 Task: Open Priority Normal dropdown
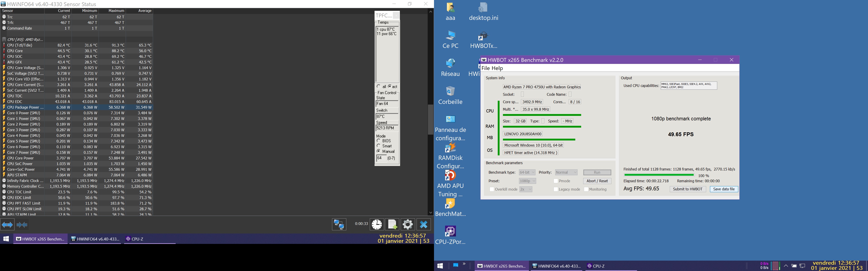pyautogui.click(x=566, y=172)
